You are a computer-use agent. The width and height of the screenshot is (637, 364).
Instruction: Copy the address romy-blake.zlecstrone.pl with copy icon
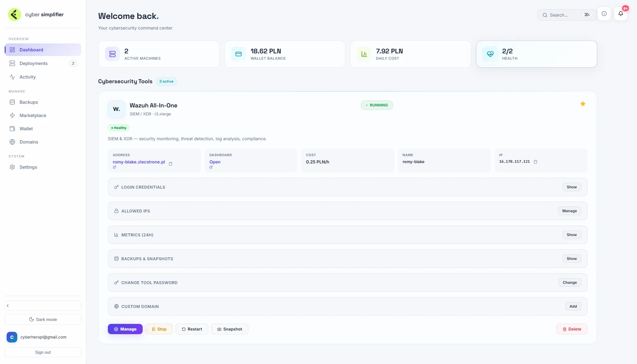click(171, 164)
